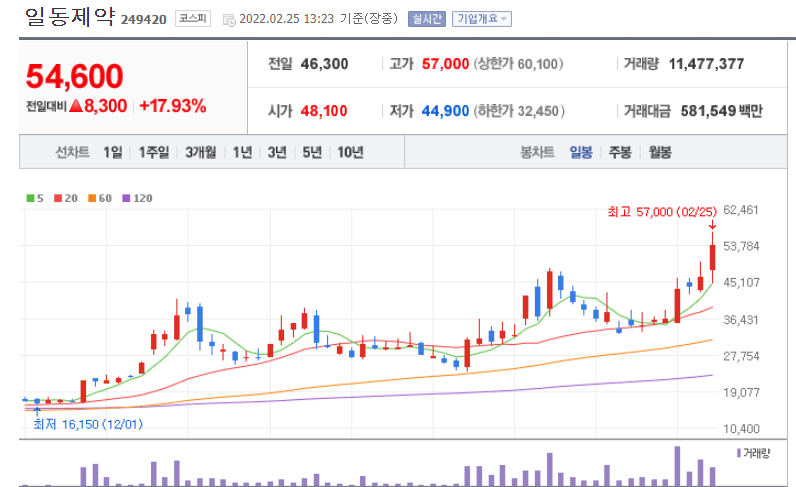The width and height of the screenshot is (796, 487).
Task: Click the 2022.02.25 13:23 timestamp text
Action: pyautogui.click(x=286, y=19)
